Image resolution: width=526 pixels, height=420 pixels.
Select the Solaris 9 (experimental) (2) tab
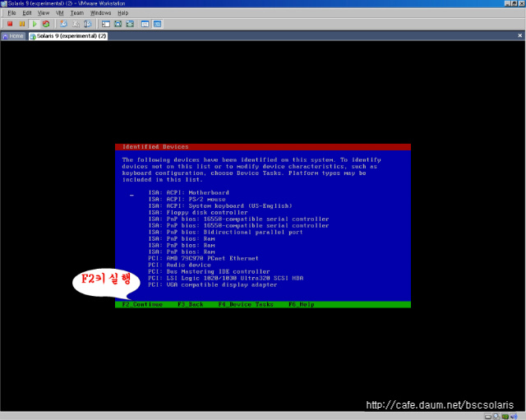[68, 36]
